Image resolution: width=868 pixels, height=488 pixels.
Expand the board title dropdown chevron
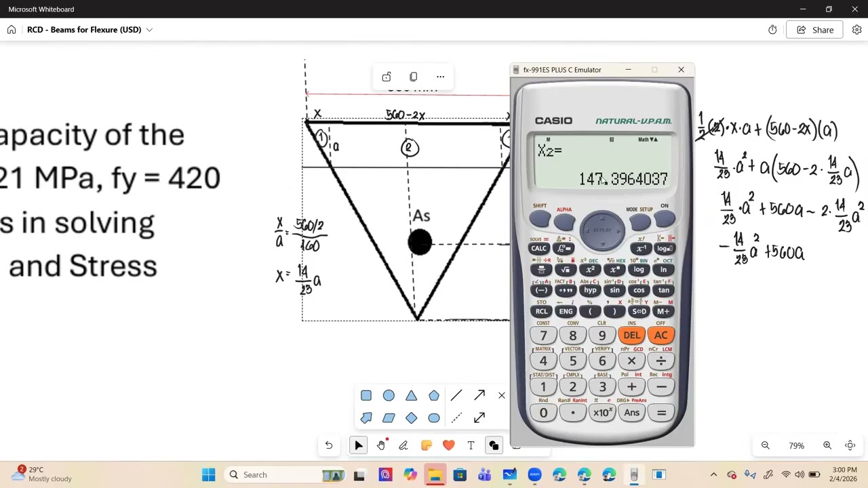click(x=149, y=30)
